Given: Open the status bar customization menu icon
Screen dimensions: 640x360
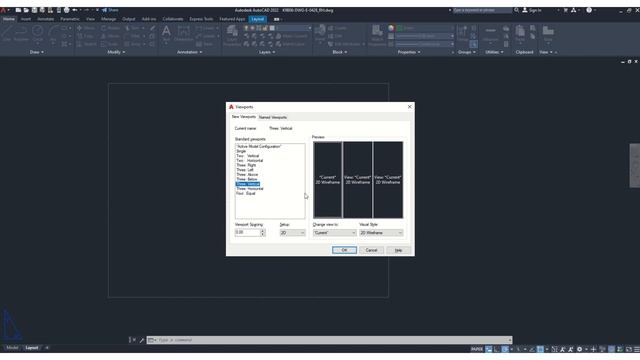Looking at the screenshot, I should [x=637, y=349].
